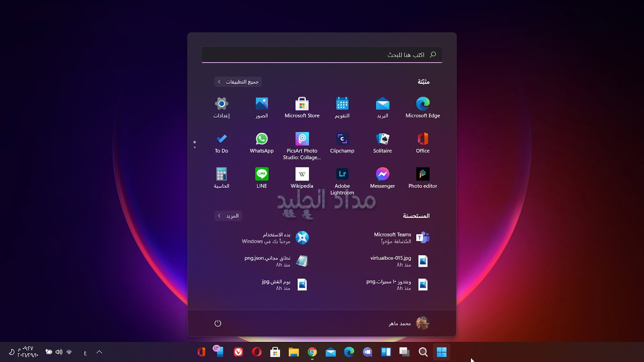
Task: Open recommended file ويندوز ١٠ مميزات.png
Action: click(x=397, y=285)
